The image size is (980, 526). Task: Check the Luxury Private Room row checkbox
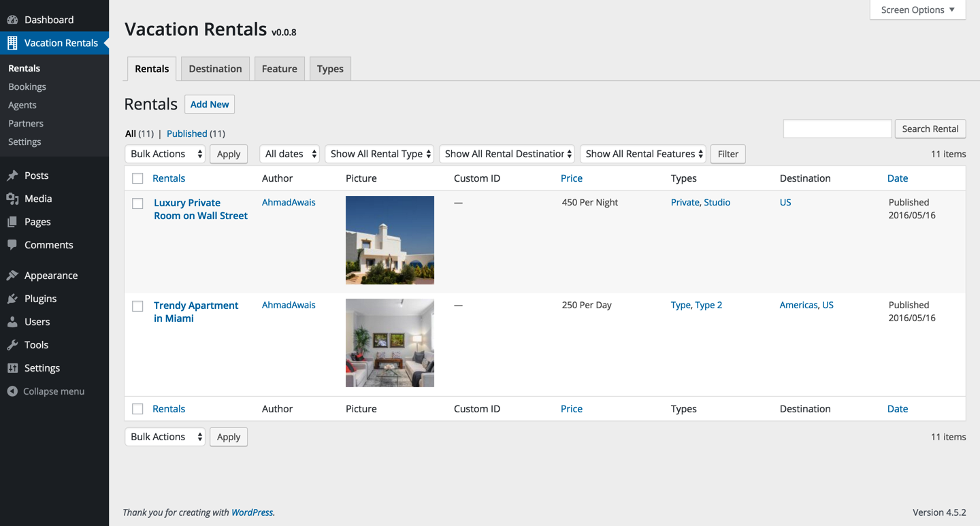pyautogui.click(x=137, y=203)
